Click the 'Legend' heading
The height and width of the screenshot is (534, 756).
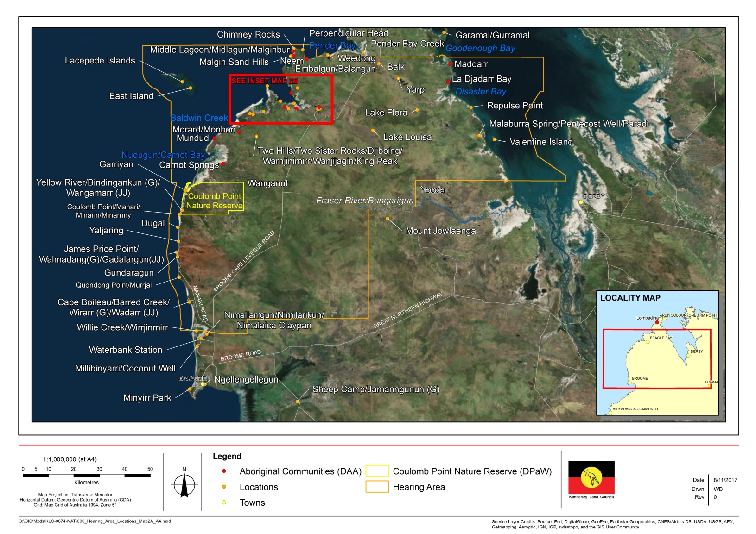coord(227,456)
